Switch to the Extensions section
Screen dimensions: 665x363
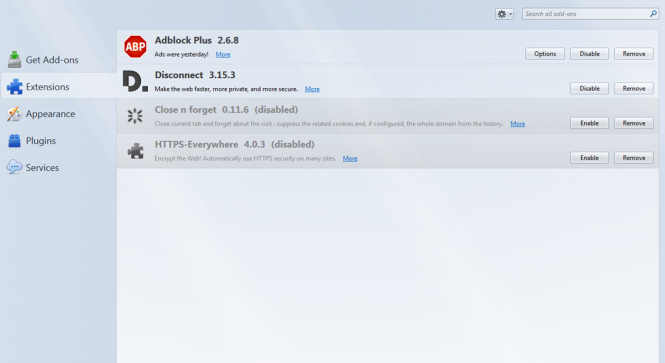coord(59,87)
